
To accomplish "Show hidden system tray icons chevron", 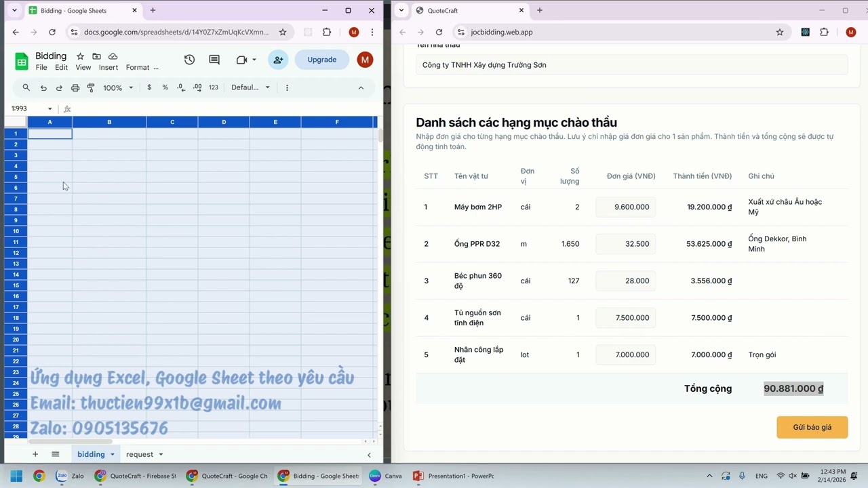I will click(709, 476).
